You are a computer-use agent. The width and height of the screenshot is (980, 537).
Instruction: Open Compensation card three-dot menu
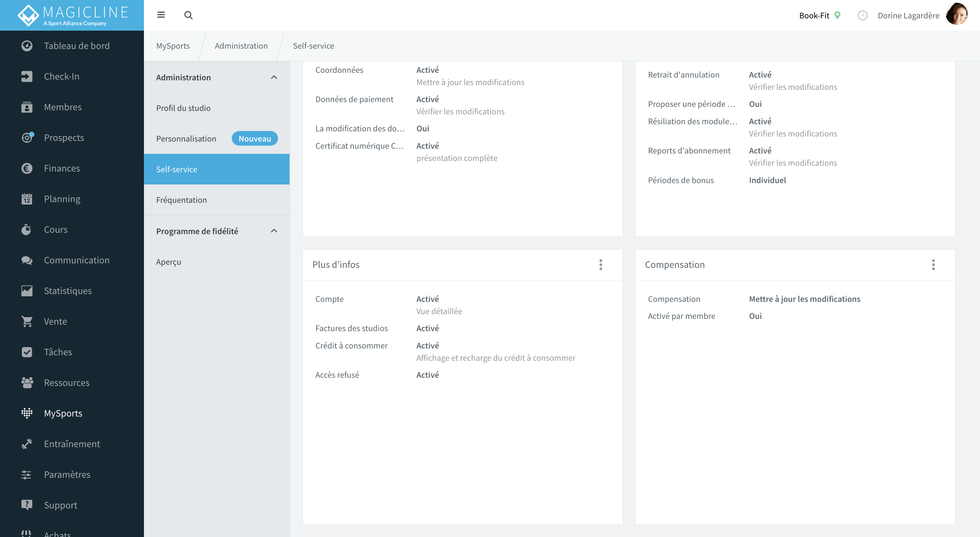pyautogui.click(x=933, y=265)
